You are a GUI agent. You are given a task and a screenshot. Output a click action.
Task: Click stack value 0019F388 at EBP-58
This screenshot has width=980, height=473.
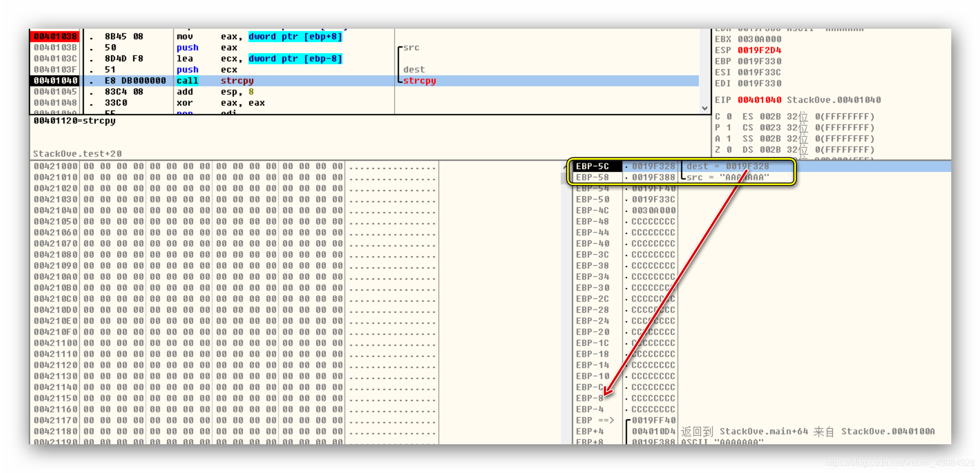(653, 177)
